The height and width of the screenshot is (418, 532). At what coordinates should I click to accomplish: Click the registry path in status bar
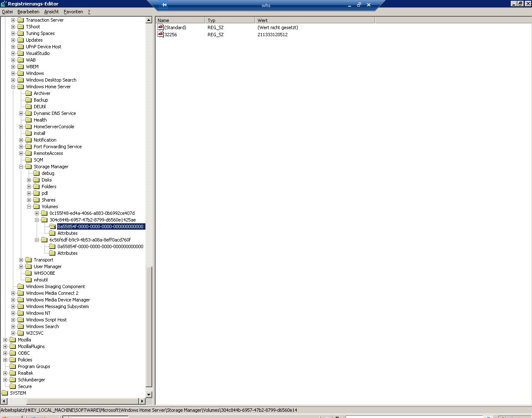[x=149, y=410]
